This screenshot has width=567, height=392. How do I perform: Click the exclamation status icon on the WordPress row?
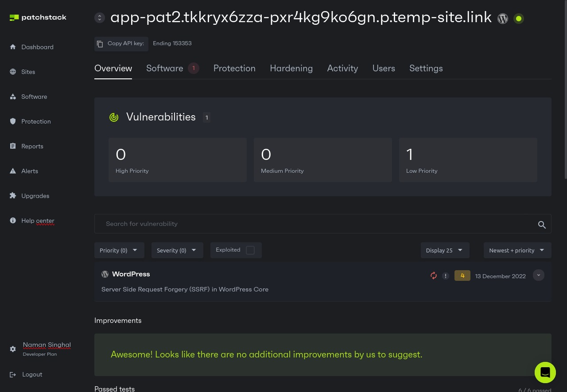446,276
